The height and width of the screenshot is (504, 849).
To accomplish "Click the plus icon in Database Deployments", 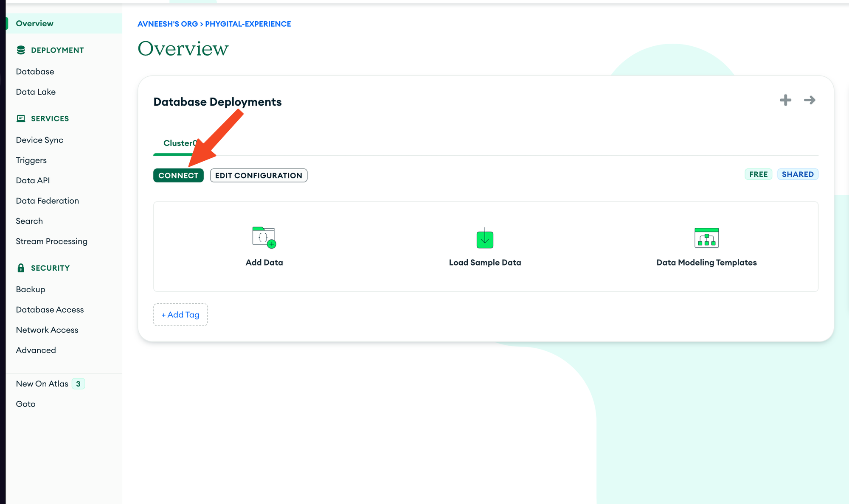I will pyautogui.click(x=785, y=100).
